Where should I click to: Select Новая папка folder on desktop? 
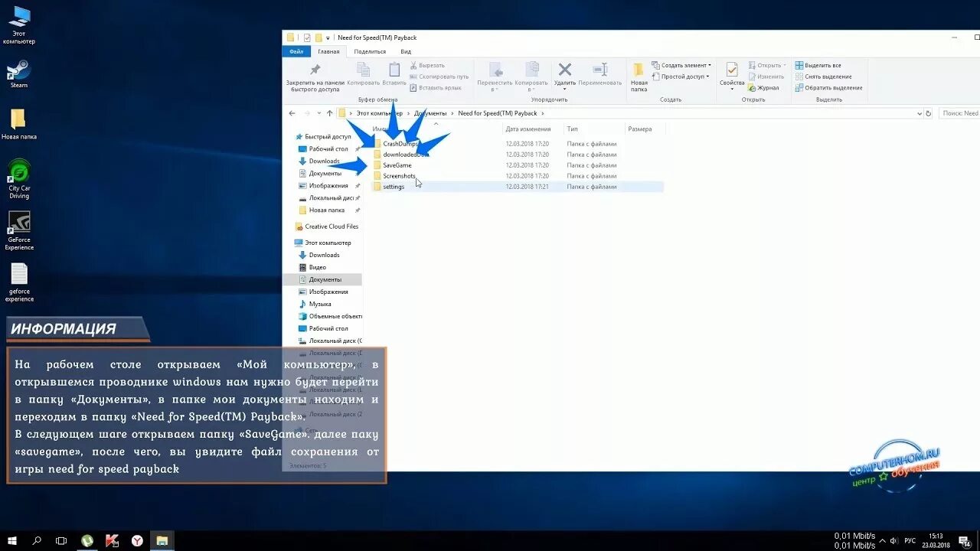[x=19, y=125]
